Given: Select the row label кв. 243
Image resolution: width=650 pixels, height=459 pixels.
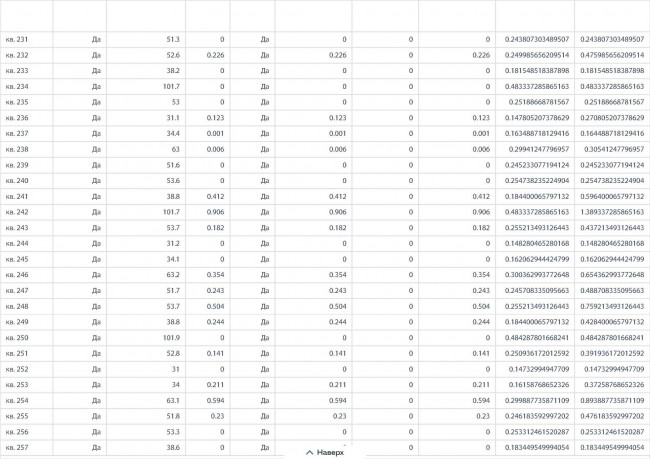Looking at the screenshot, I should coord(17,228).
